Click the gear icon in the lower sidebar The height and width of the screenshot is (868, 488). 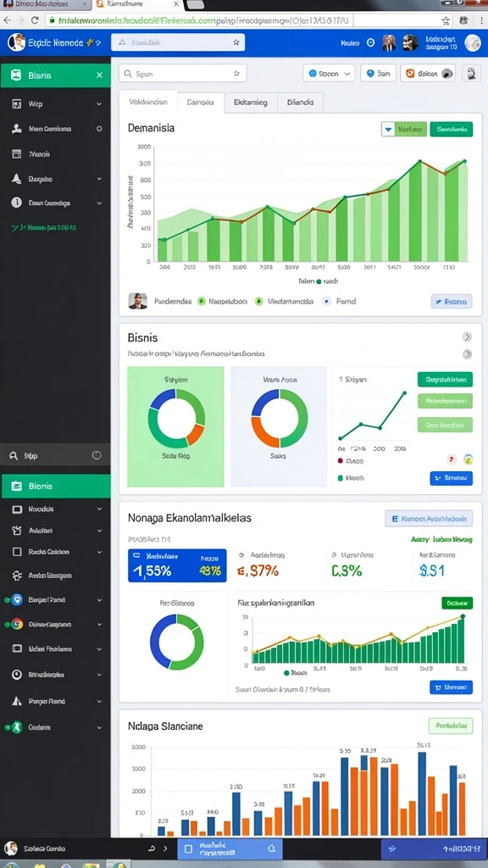[17, 576]
